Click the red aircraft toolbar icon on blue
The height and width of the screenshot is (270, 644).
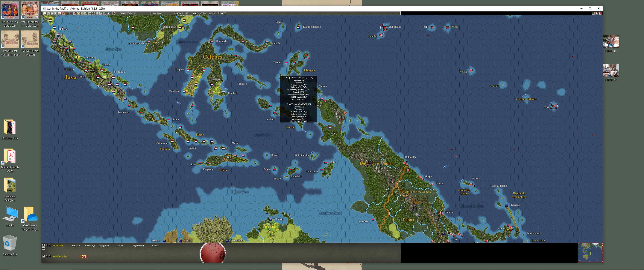(71, 13)
